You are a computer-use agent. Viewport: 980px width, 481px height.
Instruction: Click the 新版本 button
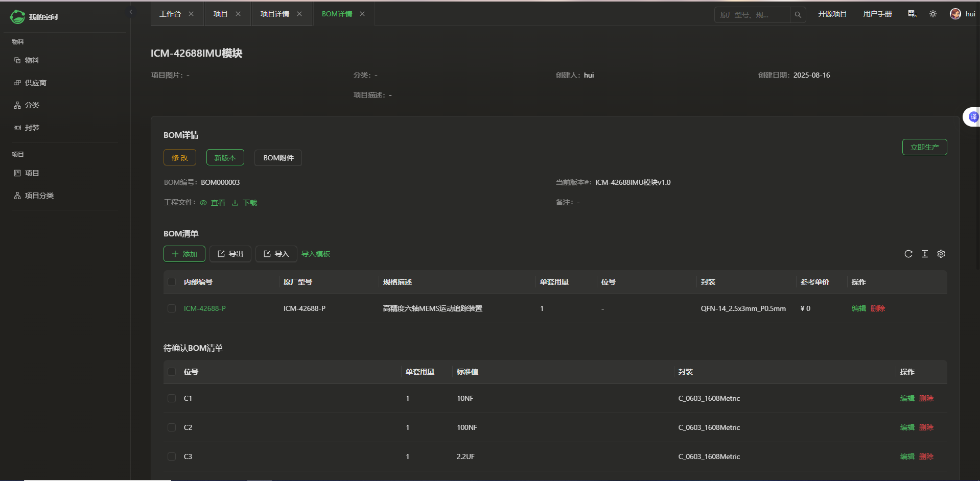[225, 158]
